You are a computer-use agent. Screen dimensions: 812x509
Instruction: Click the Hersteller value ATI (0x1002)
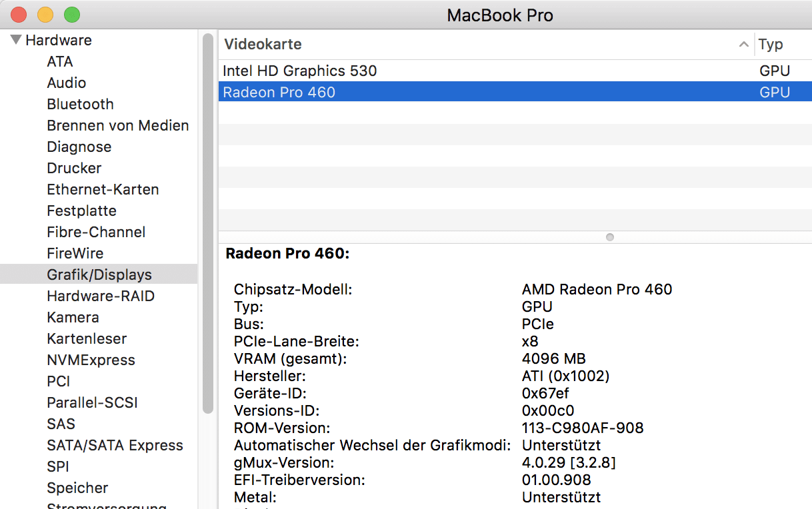click(565, 376)
